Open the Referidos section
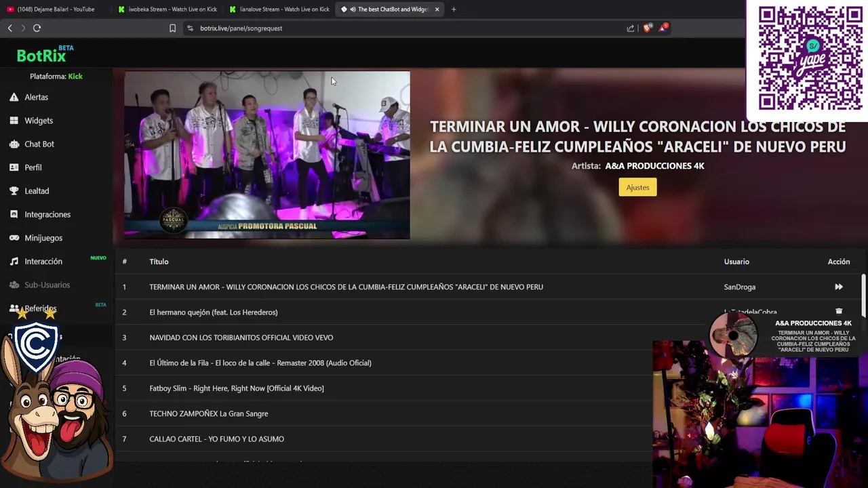The width and height of the screenshot is (868, 488). (x=40, y=308)
